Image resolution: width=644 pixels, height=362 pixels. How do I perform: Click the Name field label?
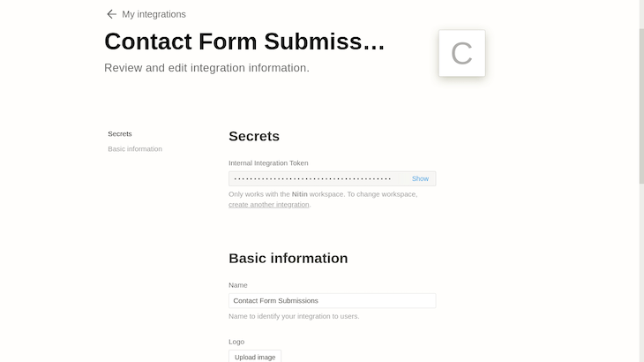238,285
